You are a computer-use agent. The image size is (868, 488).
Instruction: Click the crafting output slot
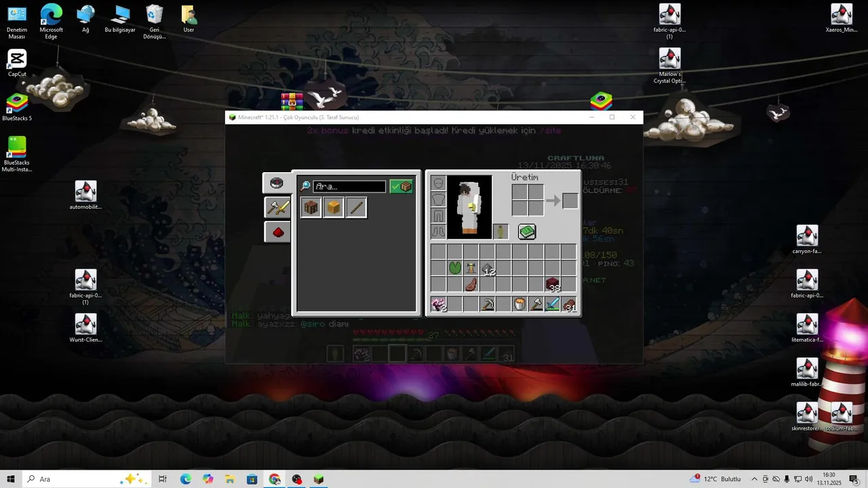[x=570, y=201]
